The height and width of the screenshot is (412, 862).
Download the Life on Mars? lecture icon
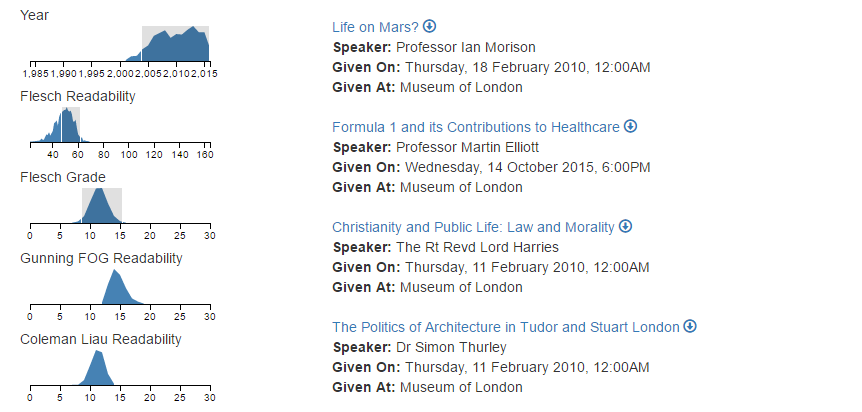tap(430, 26)
